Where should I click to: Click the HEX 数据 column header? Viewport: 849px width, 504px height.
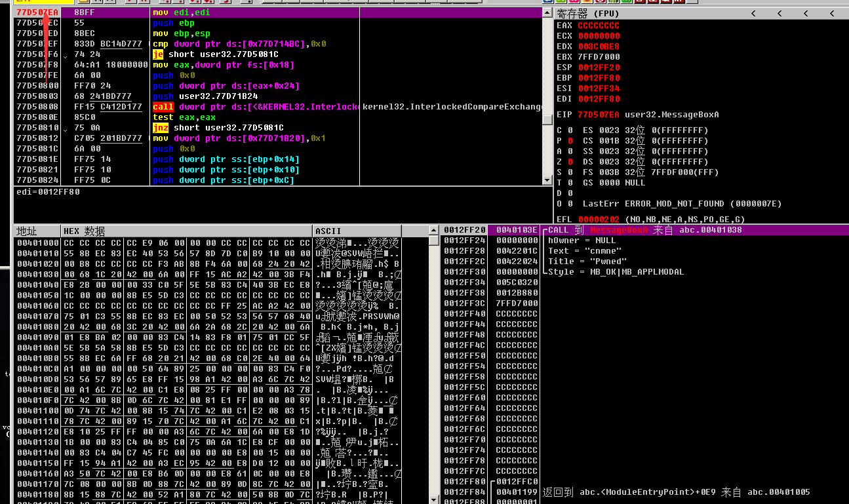coord(186,231)
